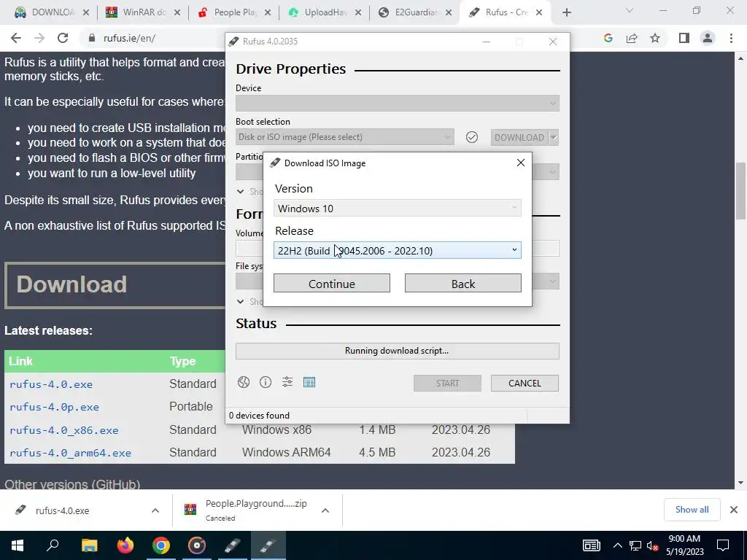Click the START button in Rufus

click(447, 384)
